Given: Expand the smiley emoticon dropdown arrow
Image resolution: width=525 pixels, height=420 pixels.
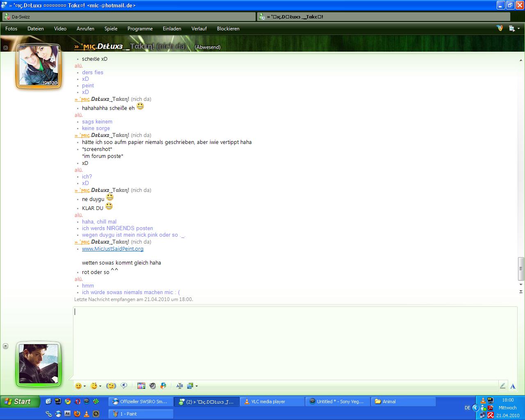Looking at the screenshot, I should [x=84, y=386].
